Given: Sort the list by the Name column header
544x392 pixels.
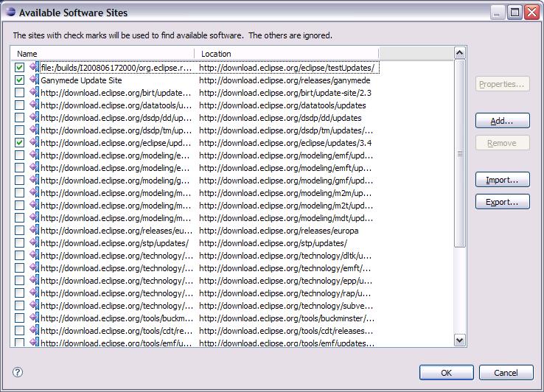Looking at the screenshot, I should (102, 54).
